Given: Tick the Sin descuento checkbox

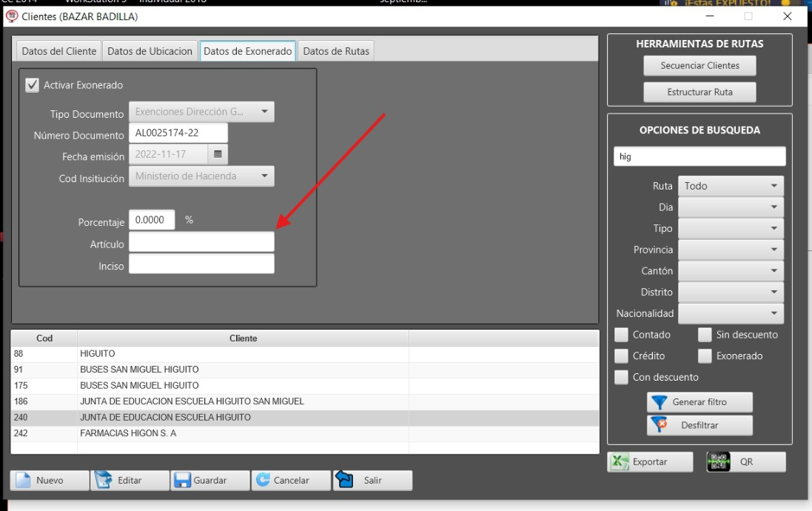Looking at the screenshot, I should (705, 335).
